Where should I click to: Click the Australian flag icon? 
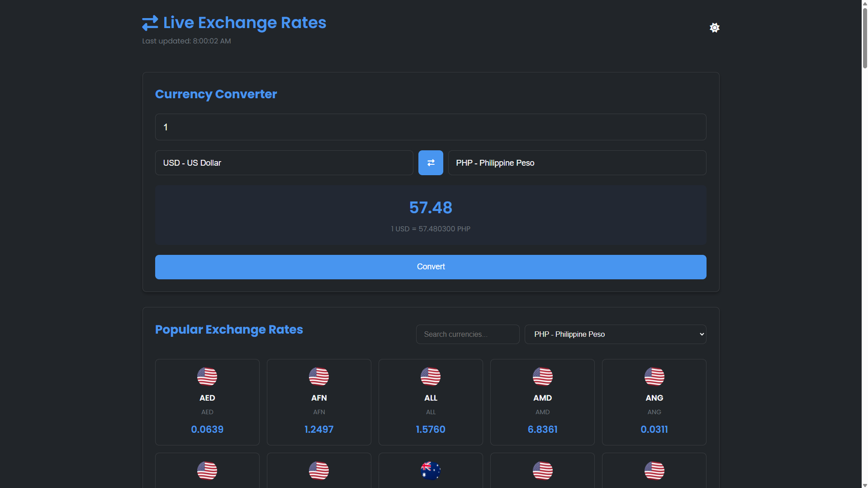click(431, 470)
